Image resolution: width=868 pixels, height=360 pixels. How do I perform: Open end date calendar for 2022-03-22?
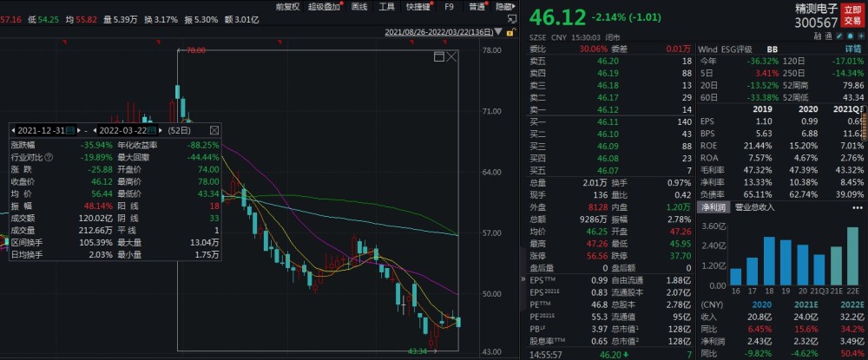(154, 130)
